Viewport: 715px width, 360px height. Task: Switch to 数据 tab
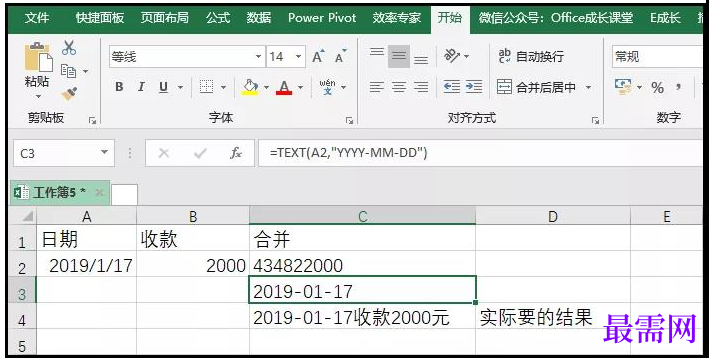[x=259, y=18]
